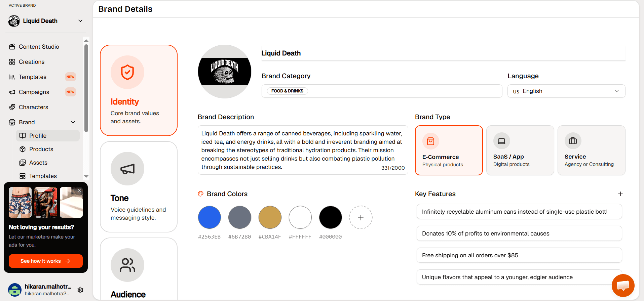Click the sidebar scrollbar down arrow
Viewport: 644px width, 301px height.
point(86,176)
